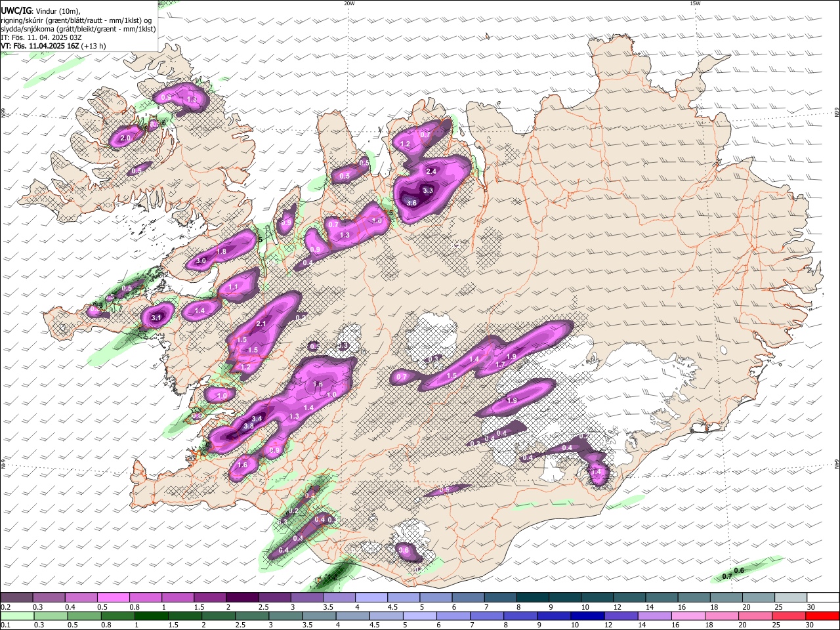
Task: Click the 3.0 precipitation value on map
Action: (x=201, y=261)
